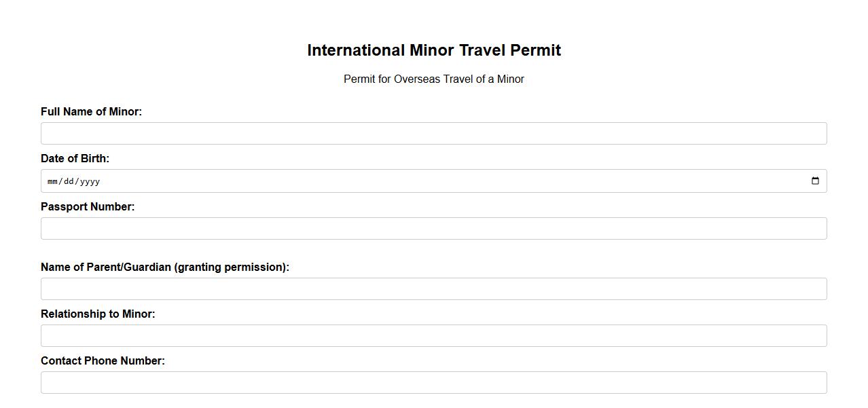Select the month (mm) segment of date
The width and height of the screenshot is (868, 408).
click(52, 181)
